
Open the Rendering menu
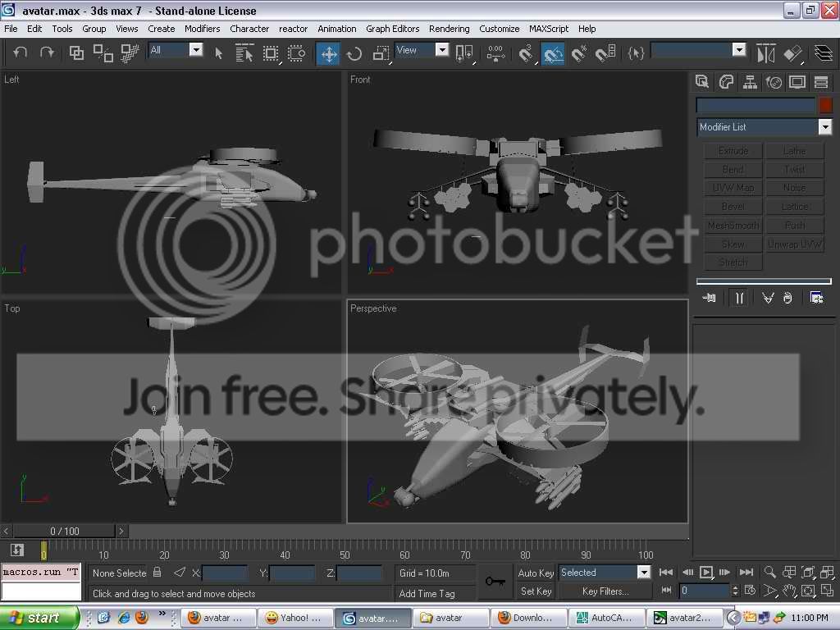449,29
